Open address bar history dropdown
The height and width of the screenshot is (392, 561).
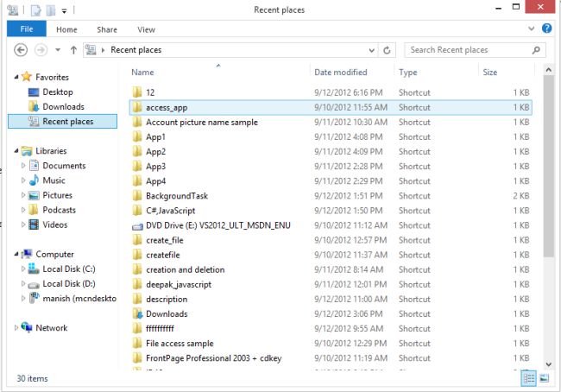click(372, 50)
